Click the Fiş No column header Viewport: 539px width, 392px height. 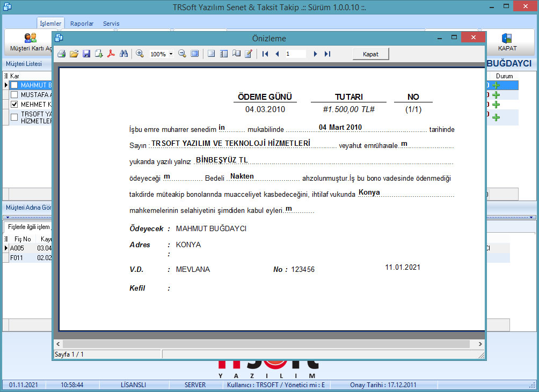(x=23, y=239)
